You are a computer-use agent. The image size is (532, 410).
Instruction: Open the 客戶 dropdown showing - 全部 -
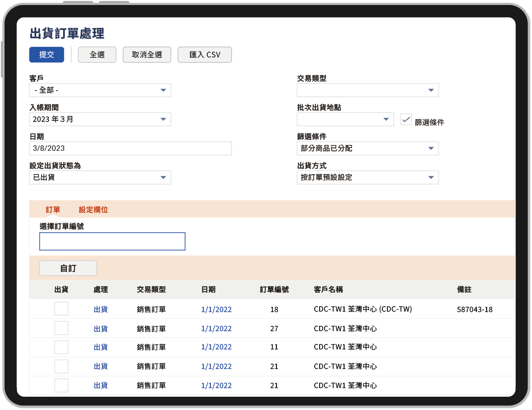point(164,90)
